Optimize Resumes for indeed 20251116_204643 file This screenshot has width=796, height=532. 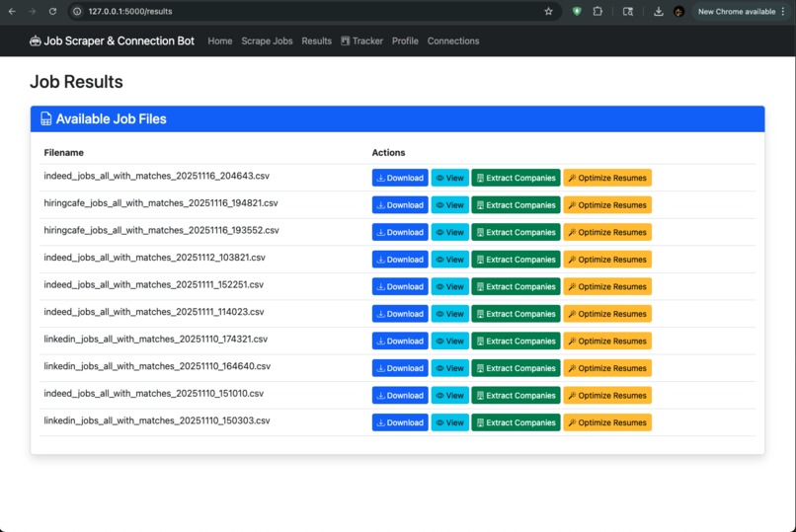click(x=607, y=178)
